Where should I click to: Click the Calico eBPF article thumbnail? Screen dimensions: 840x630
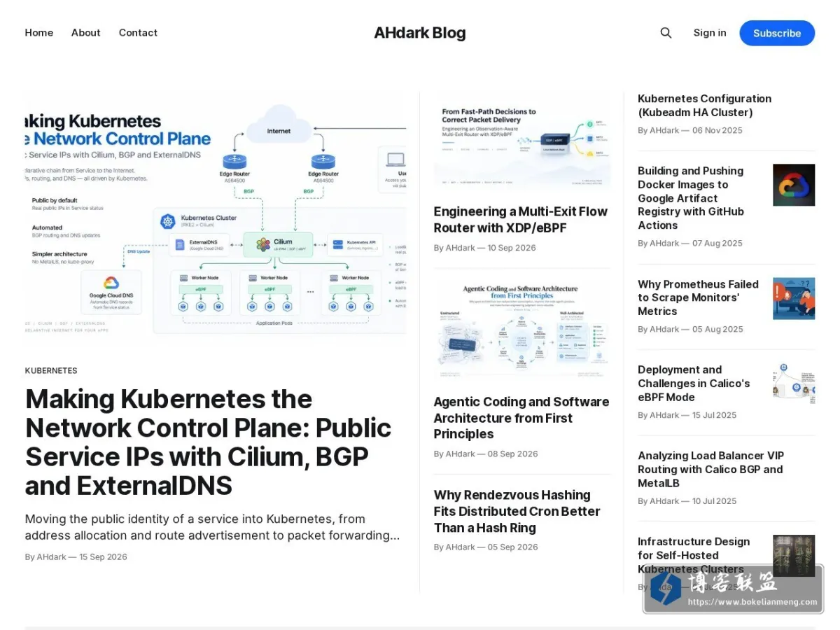coord(794,384)
